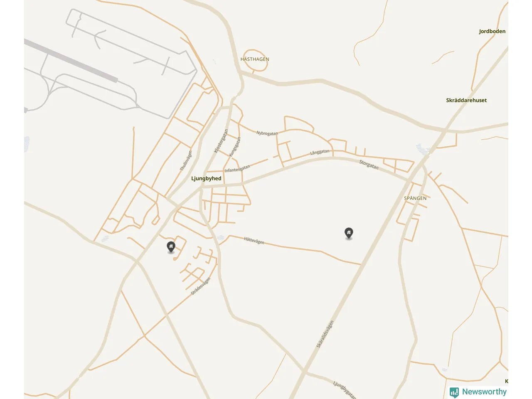Click the Infanterigatan street label
Screen dimensions: 532x399
point(237,169)
